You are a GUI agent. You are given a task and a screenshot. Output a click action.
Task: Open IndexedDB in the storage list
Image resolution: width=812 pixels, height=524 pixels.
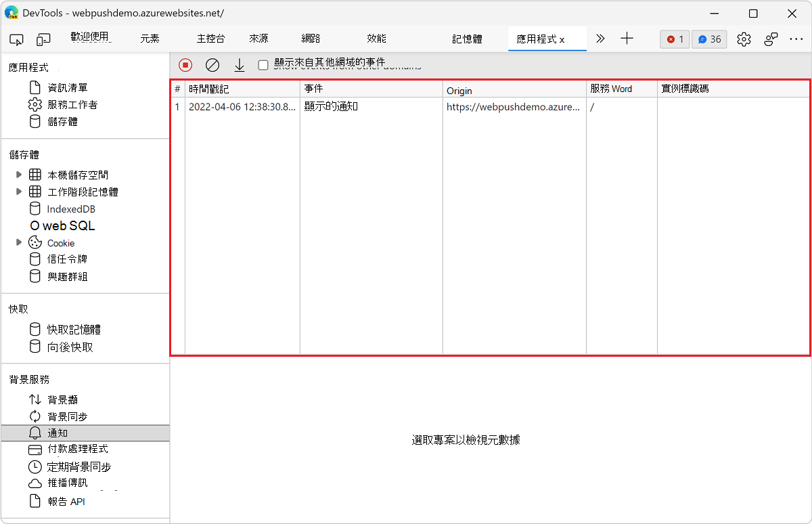pos(71,209)
